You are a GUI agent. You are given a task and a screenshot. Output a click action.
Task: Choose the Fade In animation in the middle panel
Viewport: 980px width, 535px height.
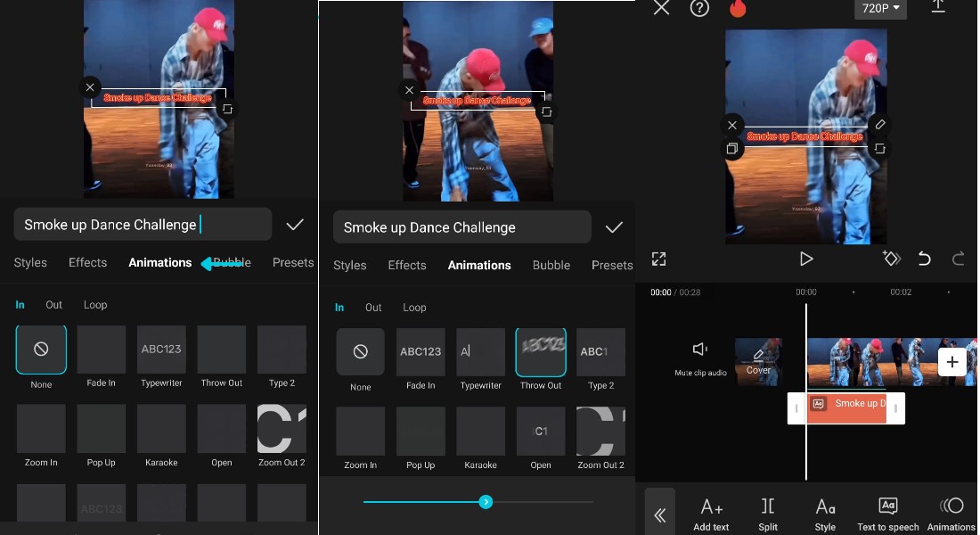tap(421, 351)
